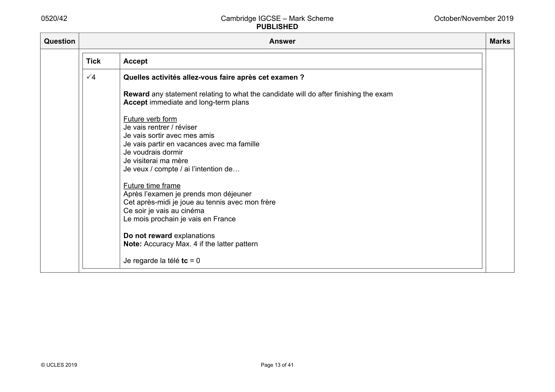Screen dimensions: 555x392
Task: Click the 'PUBLISHED' label
Action: click(x=277, y=27)
